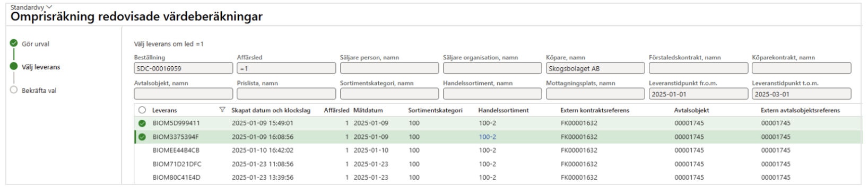868x195 pixels.
Task: Click the Handelssortiment, namn filter field
Action: pyautogui.click(x=492, y=94)
